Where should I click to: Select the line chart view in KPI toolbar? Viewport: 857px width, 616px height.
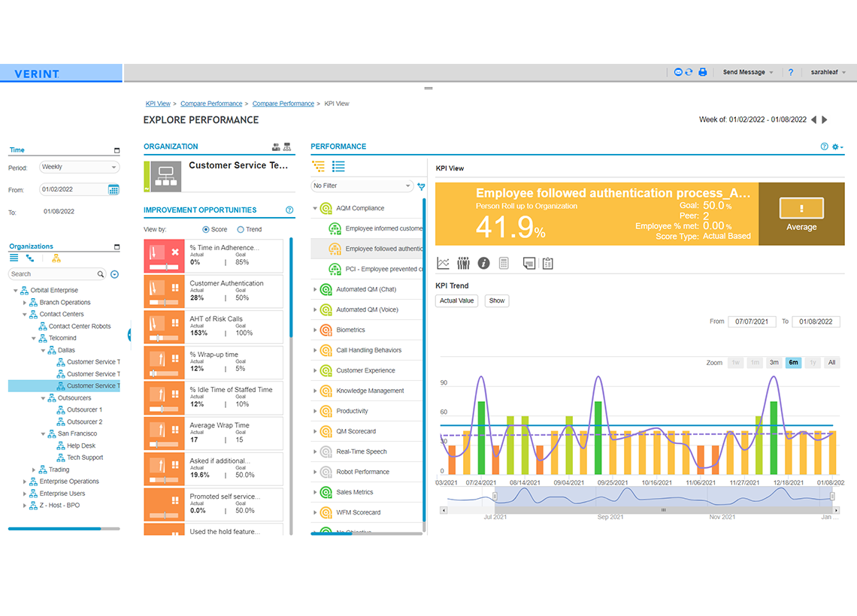(x=443, y=263)
